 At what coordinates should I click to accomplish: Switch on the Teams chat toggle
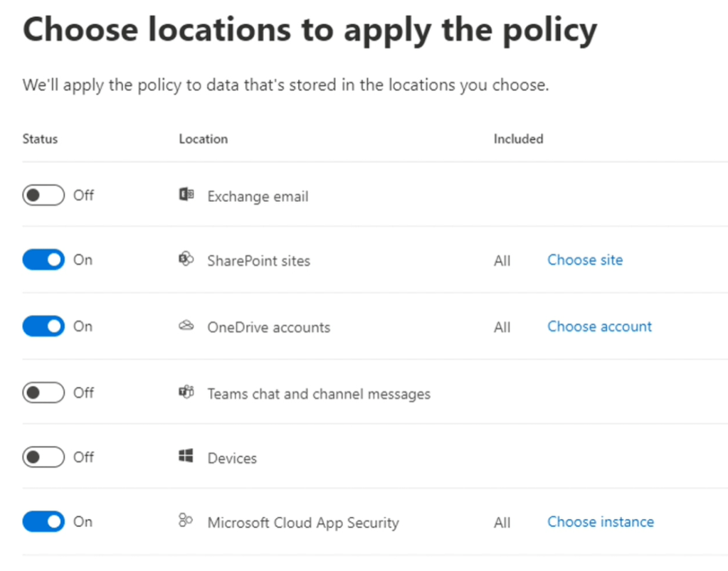[x=43, y=392]
